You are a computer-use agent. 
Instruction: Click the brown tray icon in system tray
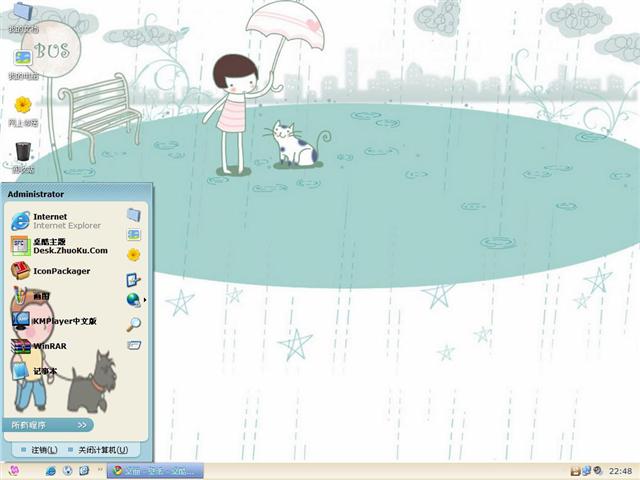pos(576,471)
